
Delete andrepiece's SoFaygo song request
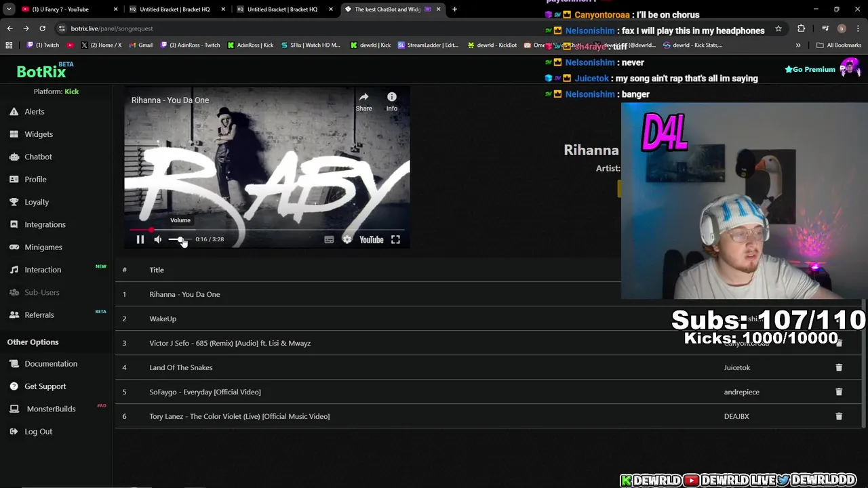pos(839,392)
